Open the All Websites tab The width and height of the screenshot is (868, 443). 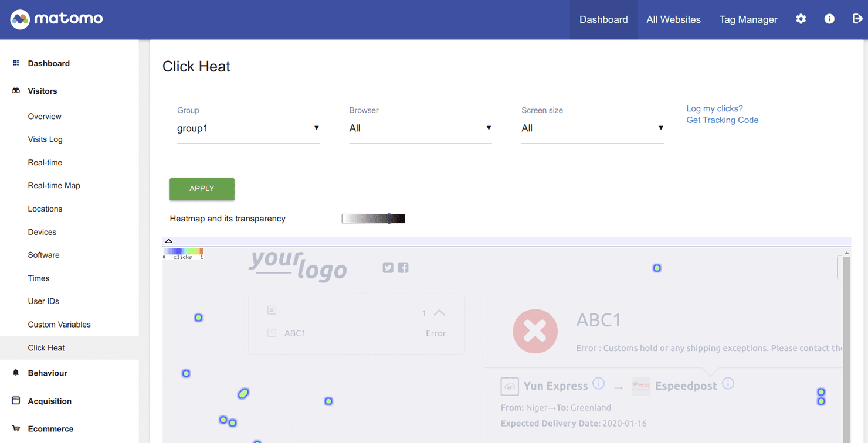tap(673, 19)
